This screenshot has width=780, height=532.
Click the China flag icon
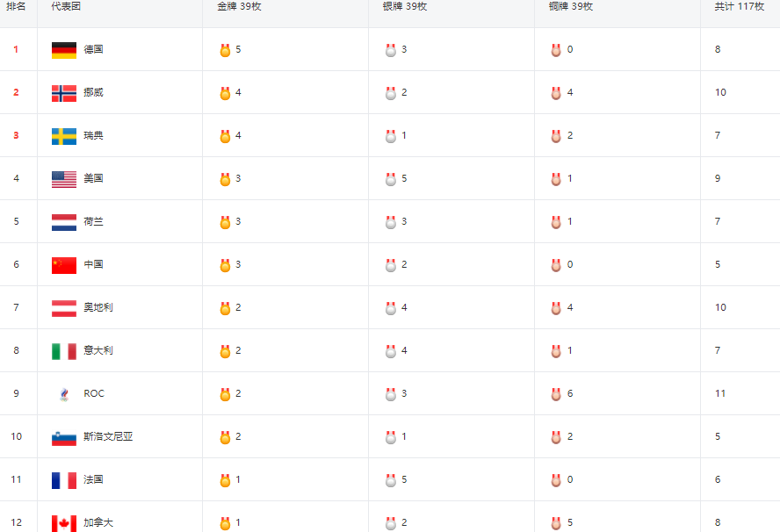click(x=64, y=265)
